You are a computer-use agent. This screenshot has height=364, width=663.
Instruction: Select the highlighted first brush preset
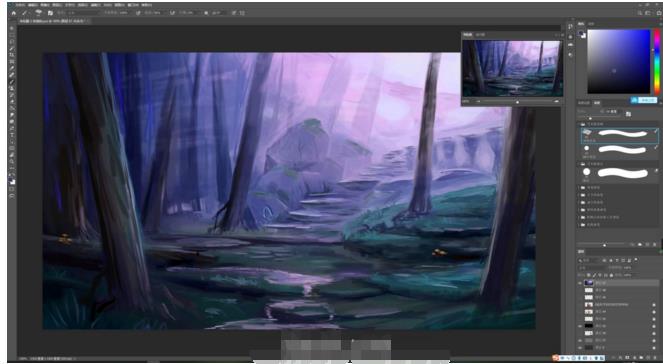click(620, 136)
